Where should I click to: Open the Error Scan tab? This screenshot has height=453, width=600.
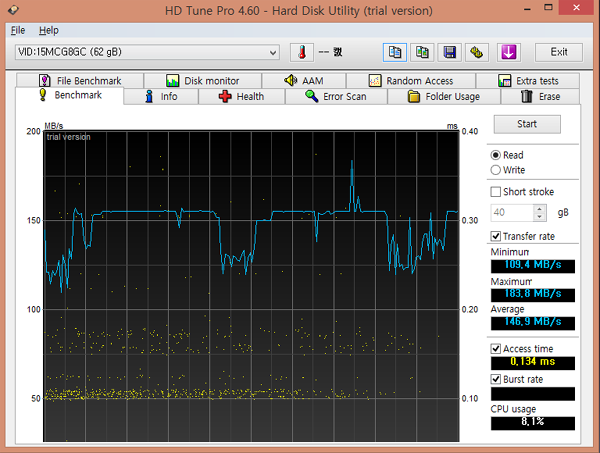click(336, 96)
